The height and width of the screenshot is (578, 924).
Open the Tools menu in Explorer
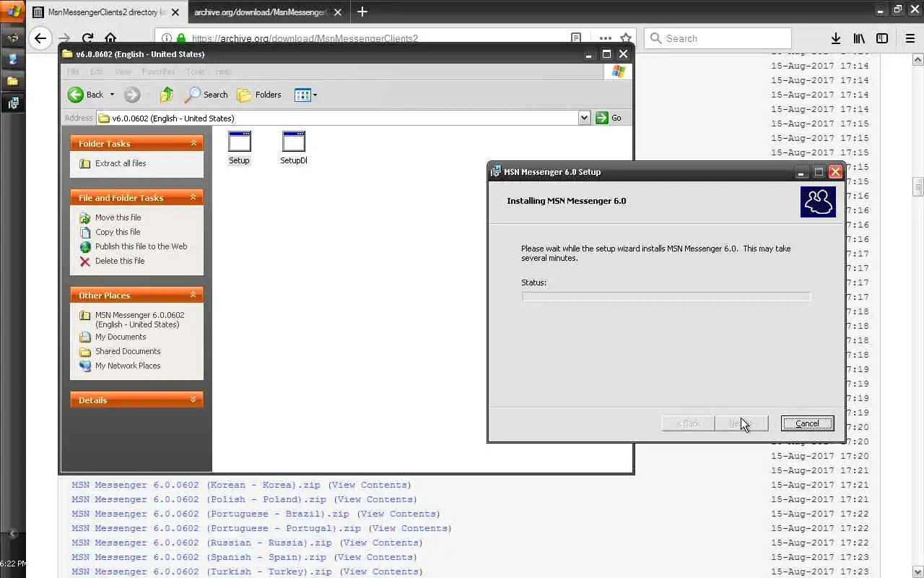coord(196,72)
